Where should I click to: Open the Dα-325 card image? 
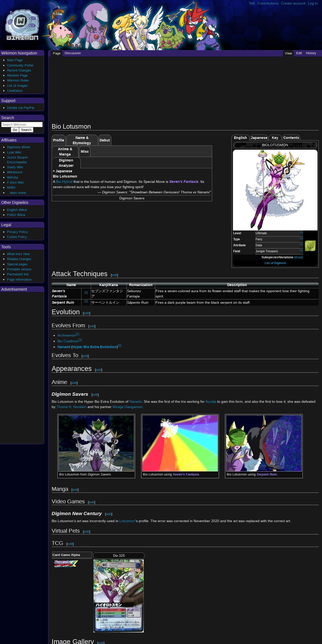tap(119, 596)
